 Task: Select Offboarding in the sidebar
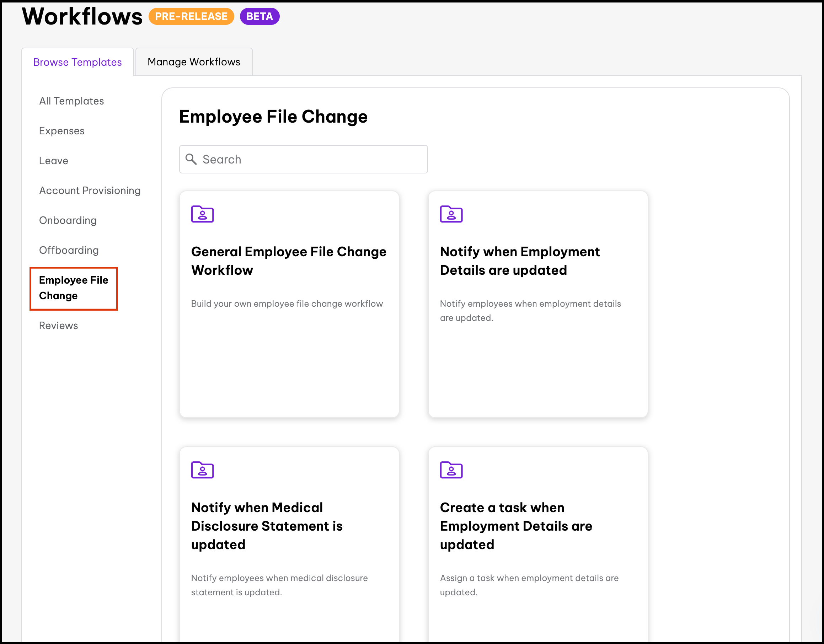click(x=69, y=250)
